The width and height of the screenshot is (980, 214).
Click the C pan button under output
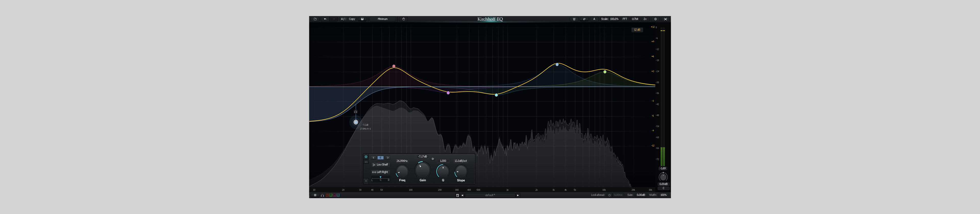point(664,188)
